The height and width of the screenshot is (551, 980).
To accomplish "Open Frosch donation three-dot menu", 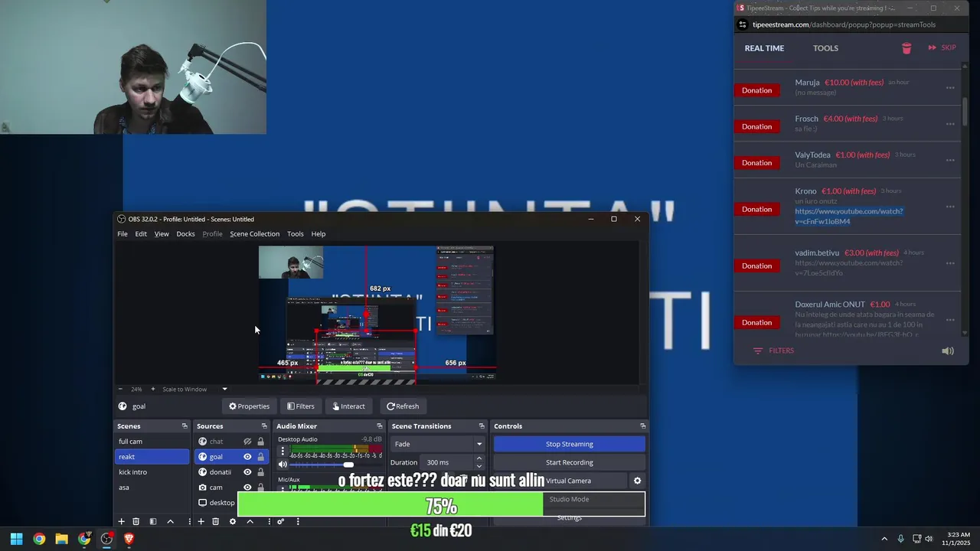I will click(x=950, y=123).
